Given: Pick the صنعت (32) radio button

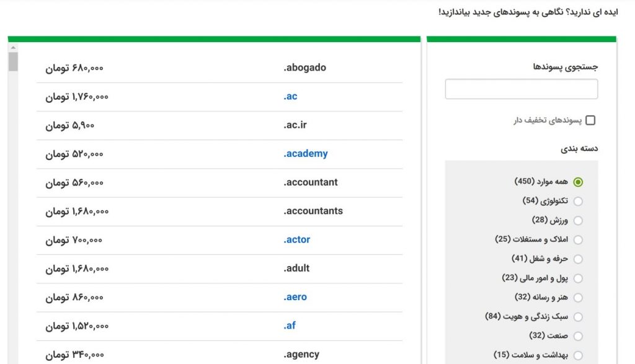Looking at the screenshot, I should (x=578, y=336).
